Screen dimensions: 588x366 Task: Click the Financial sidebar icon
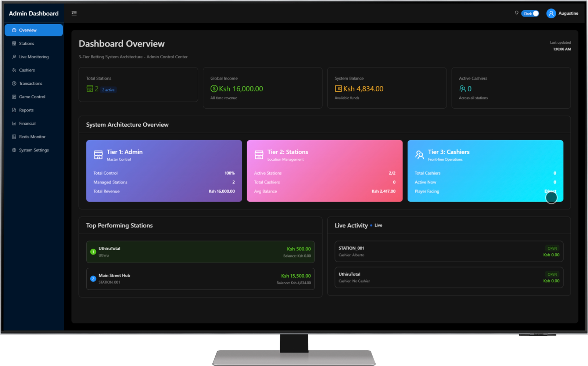click(14, 123)
